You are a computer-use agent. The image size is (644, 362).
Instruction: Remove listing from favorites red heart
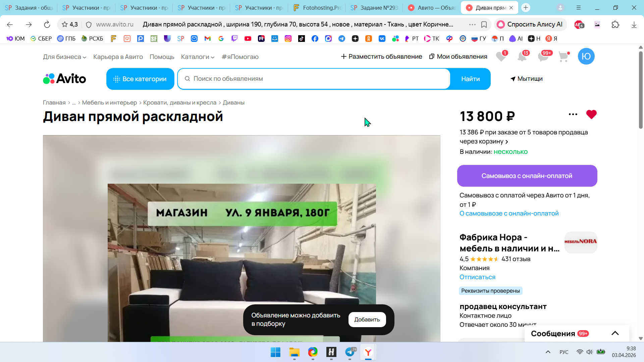point(591,114)
